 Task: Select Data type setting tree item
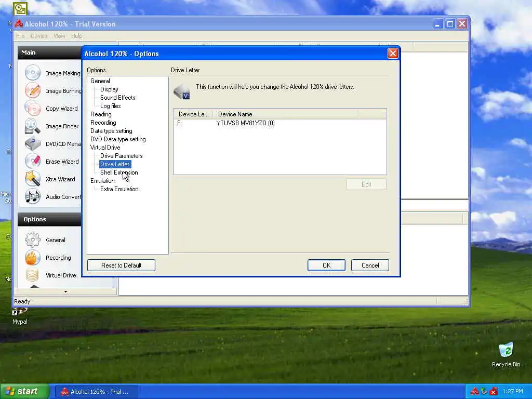point(111,131)
